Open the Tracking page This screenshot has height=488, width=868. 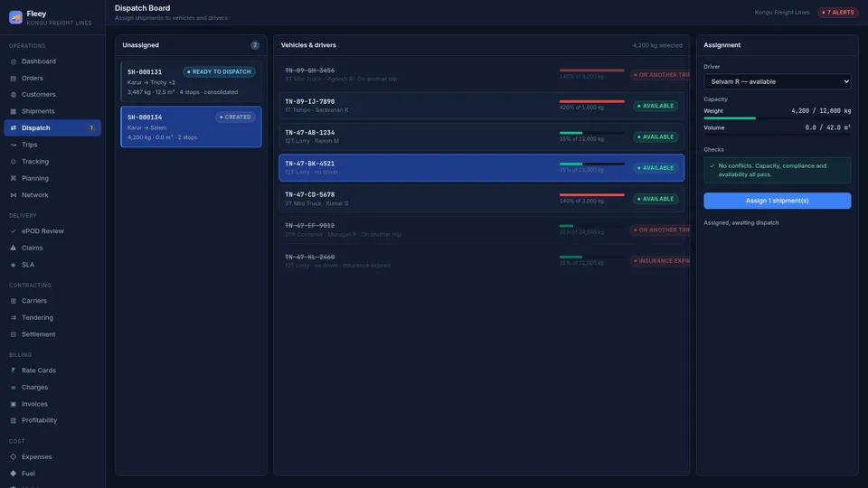pos(52,162)
